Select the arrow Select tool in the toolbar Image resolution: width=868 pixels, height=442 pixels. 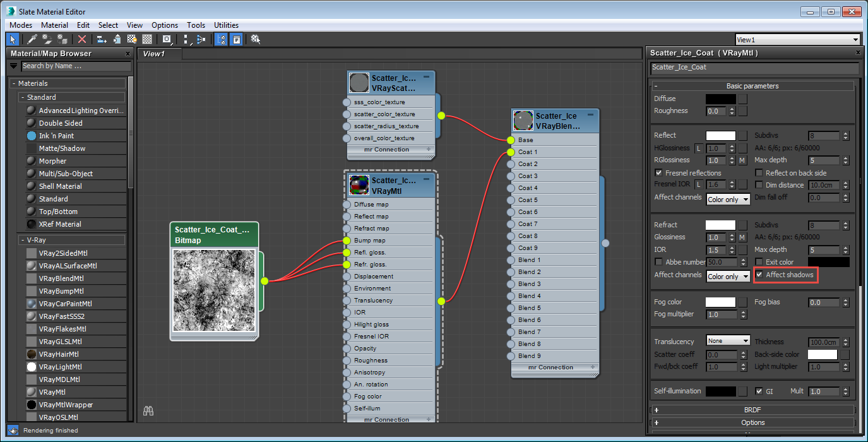click(x=13, y=39)
